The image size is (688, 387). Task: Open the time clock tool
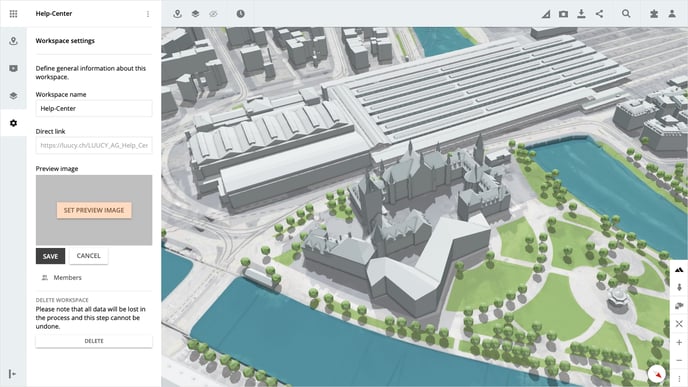(240, 14)
